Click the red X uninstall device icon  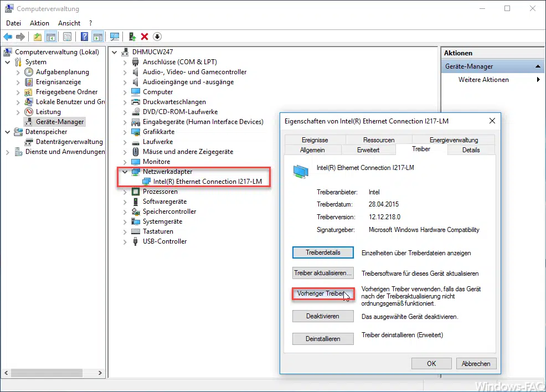coord(145,37)
